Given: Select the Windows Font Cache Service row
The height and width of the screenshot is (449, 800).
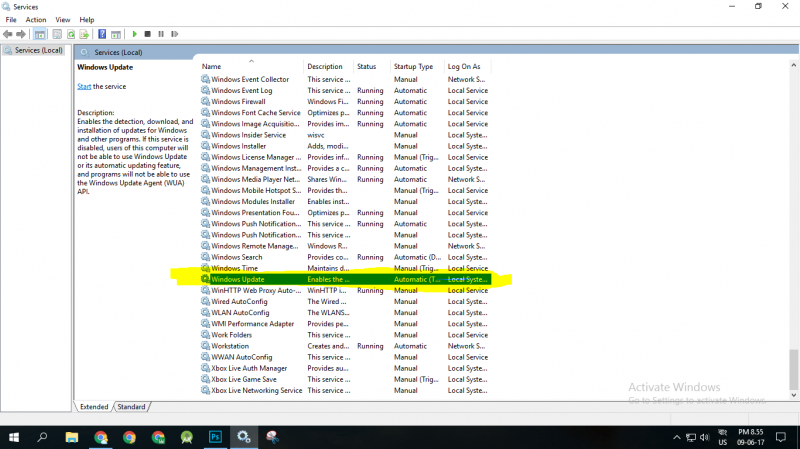Looking at the screenshot, I should [x=345, y=113].
